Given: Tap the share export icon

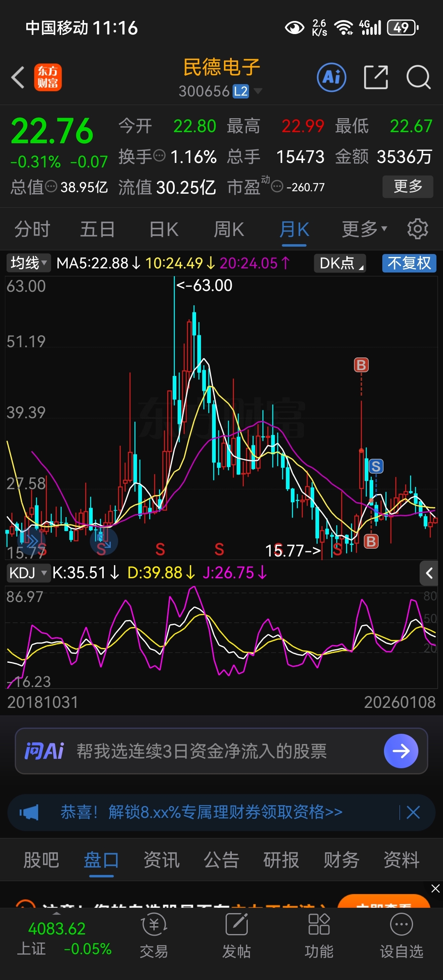Looking at the screenshot, I should tap(376, 77).
